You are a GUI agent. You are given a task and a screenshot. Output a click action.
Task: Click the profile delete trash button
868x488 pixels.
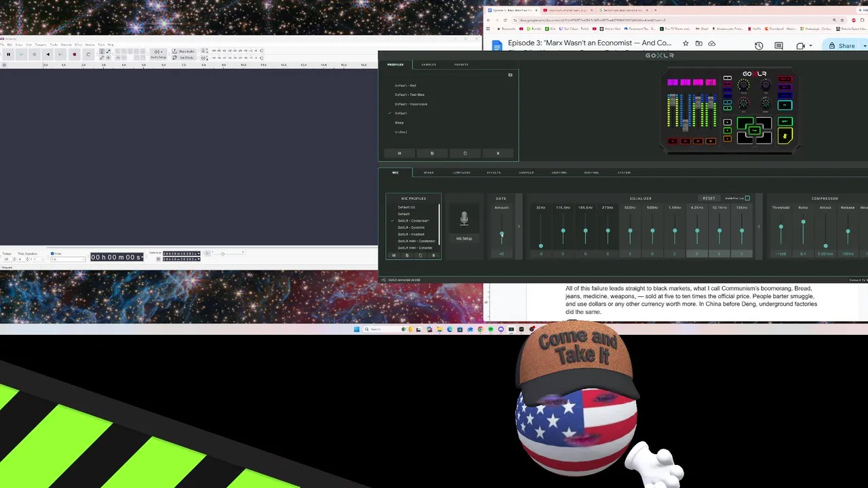(498, 153)
